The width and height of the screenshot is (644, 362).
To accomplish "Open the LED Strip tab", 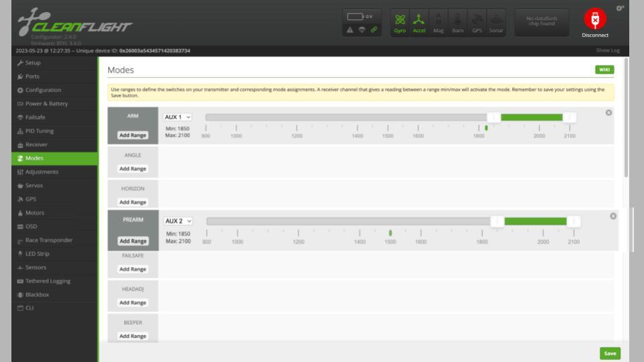I will [54, 253].
